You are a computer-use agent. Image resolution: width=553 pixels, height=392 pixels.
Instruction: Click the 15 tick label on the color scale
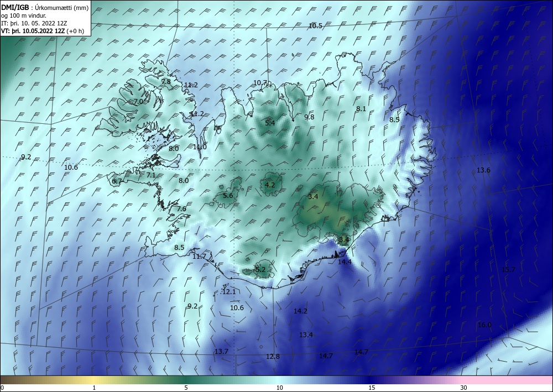372,388
